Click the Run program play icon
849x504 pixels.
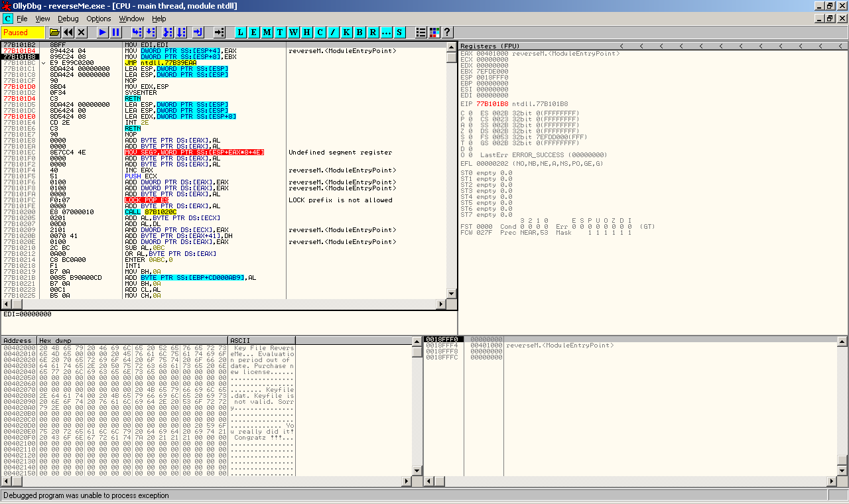[x=102, y=32]
